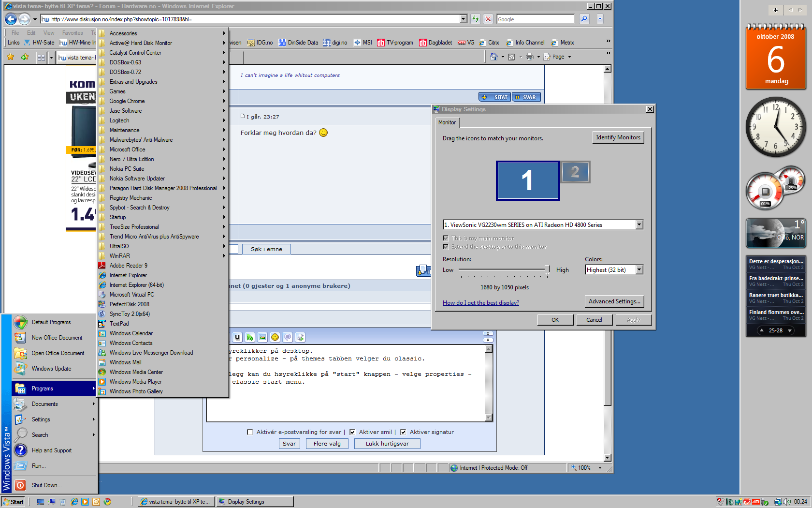812x508 pixels.
Task: Expand Games submenu in Programs list
Action: tap(162, 91)
